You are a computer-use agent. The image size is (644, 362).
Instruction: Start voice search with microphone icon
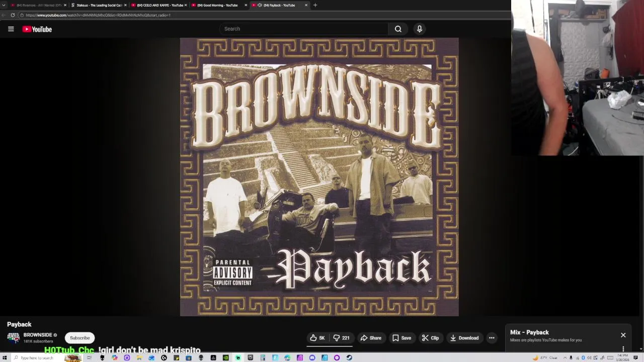pyautogui.click(x=419, y=29)
